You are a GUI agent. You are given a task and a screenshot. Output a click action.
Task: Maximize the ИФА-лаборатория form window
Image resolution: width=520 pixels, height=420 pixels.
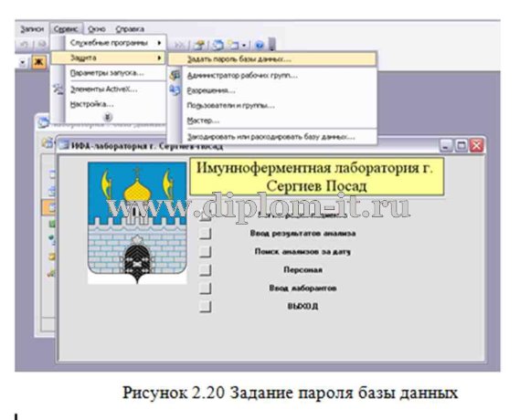(462, 146)
